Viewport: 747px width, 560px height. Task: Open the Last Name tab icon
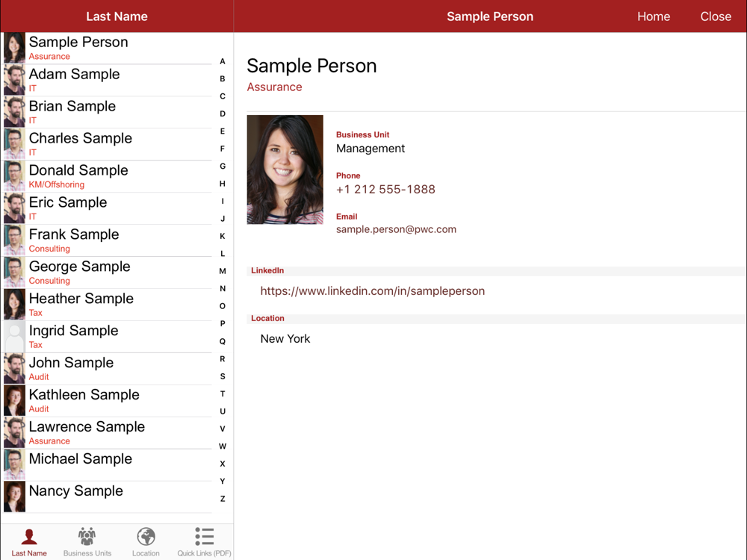point(29,537)
